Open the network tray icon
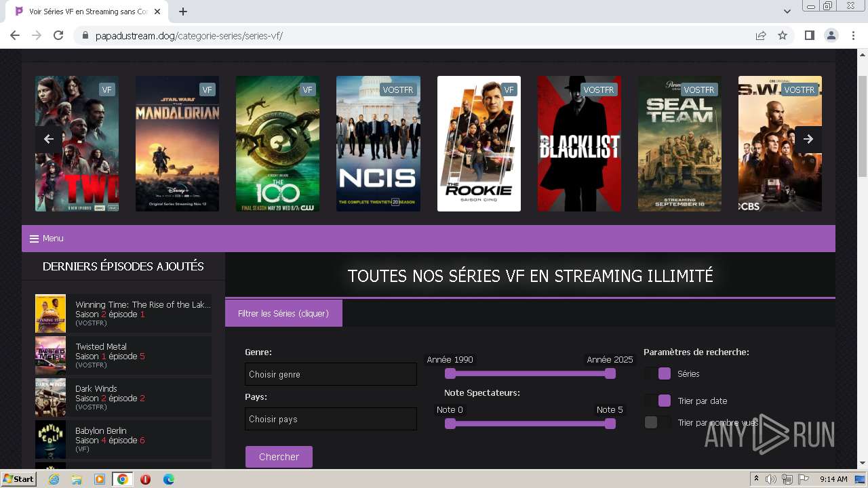The image size is (868, 488). click(x=787, y=479)
